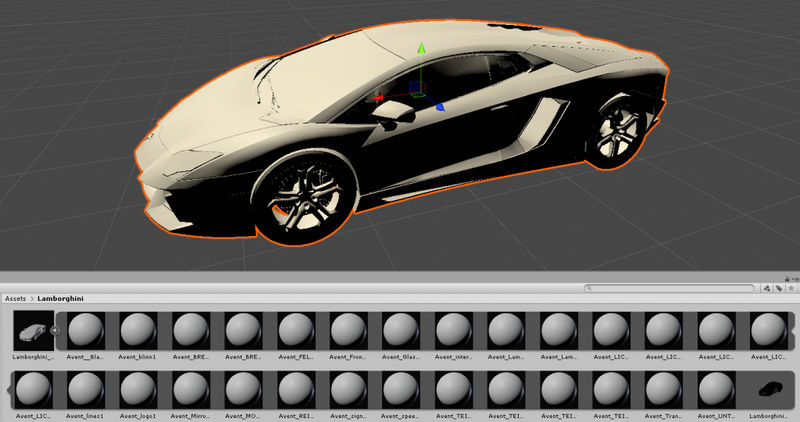The width and height of the screenshot is (800, 422).
Task: Select the Avent_REI material
Action: click(x=296, y=390)
